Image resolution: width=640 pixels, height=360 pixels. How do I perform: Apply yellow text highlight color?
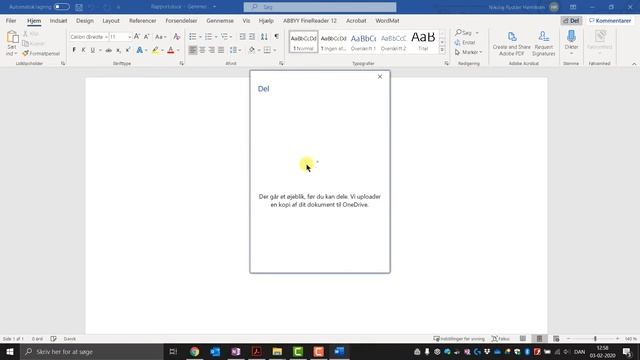click(x=155, y=50)
